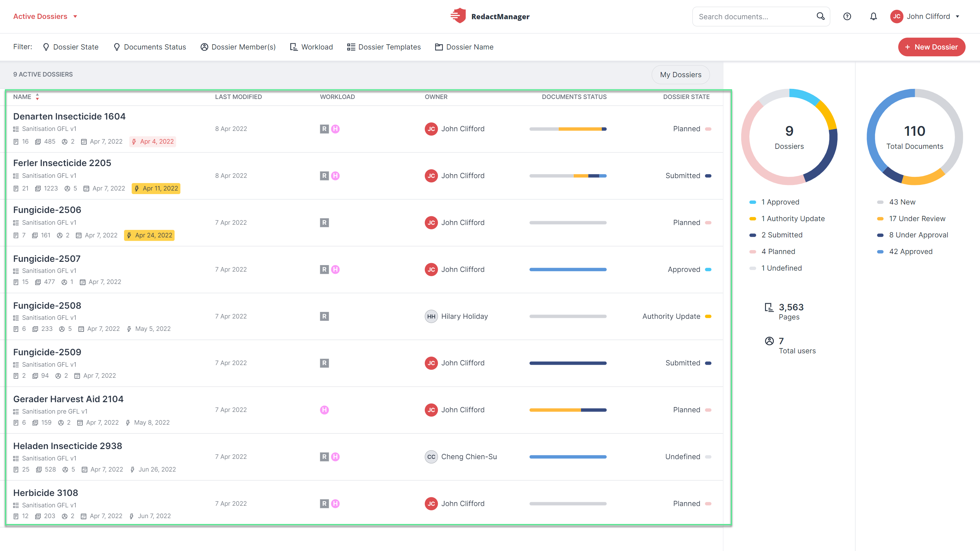Click the H workload badge for Fungicide-2507

coord(335,270)
